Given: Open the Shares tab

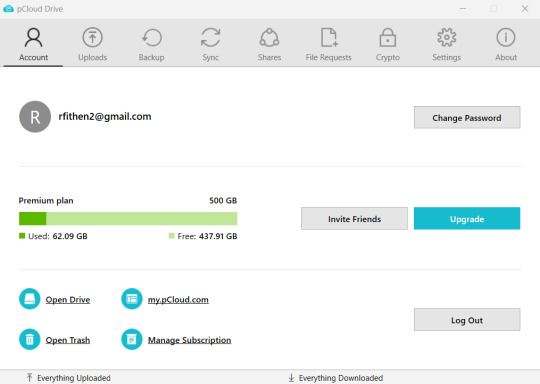Looking at the screenshot, I should 269,44.
